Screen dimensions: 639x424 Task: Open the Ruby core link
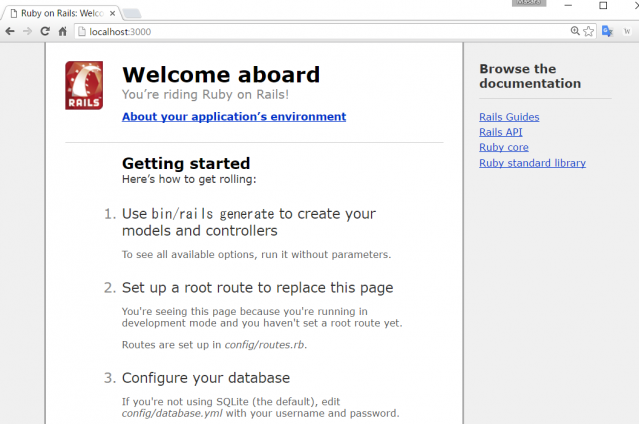[504, 147]
